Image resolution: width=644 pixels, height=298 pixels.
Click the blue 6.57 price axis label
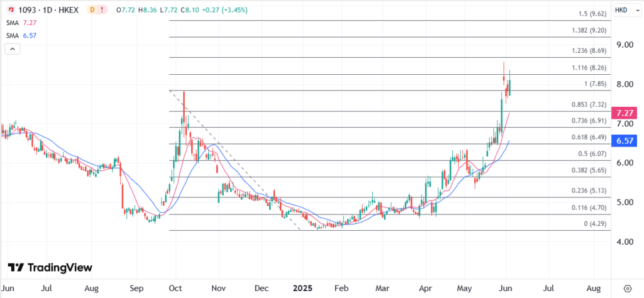624,141
